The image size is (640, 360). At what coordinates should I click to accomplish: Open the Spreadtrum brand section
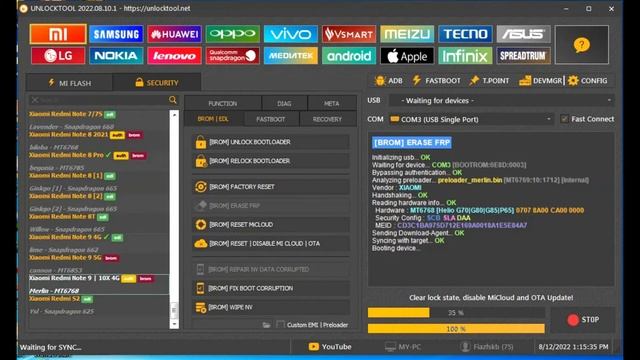[524, 56]
